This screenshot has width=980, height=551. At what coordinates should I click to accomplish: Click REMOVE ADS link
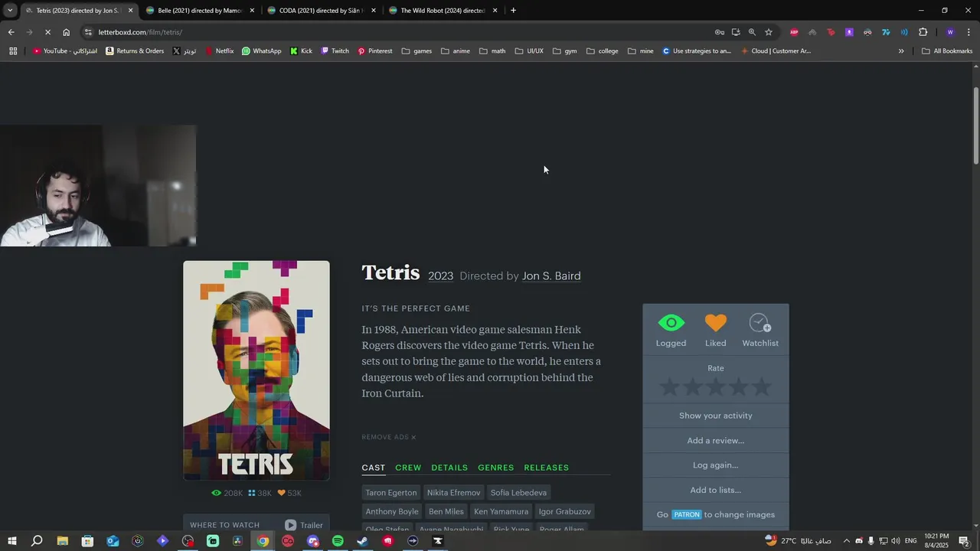coord(389,437)
